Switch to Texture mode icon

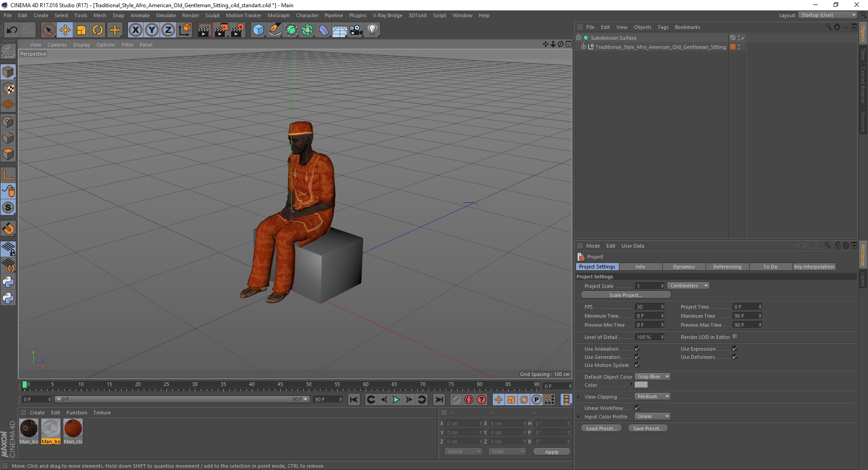(8, 89)
